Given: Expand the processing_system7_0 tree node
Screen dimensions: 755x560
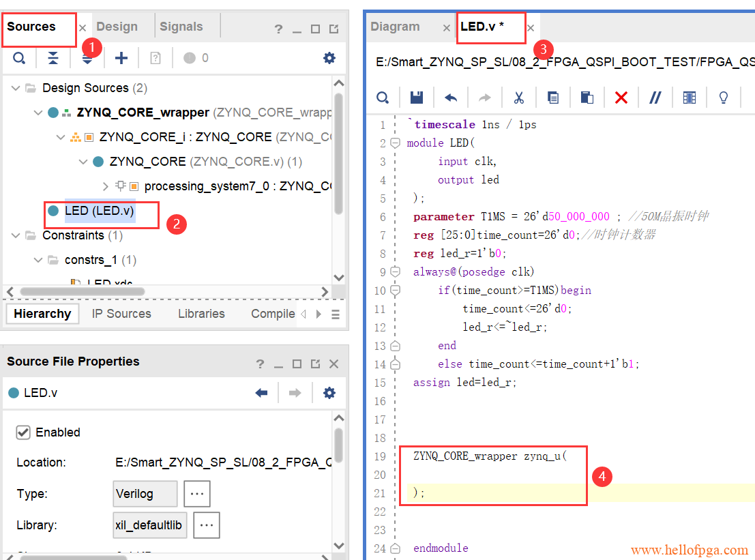Looking at the screenshot, I should [x=105, y=186].
